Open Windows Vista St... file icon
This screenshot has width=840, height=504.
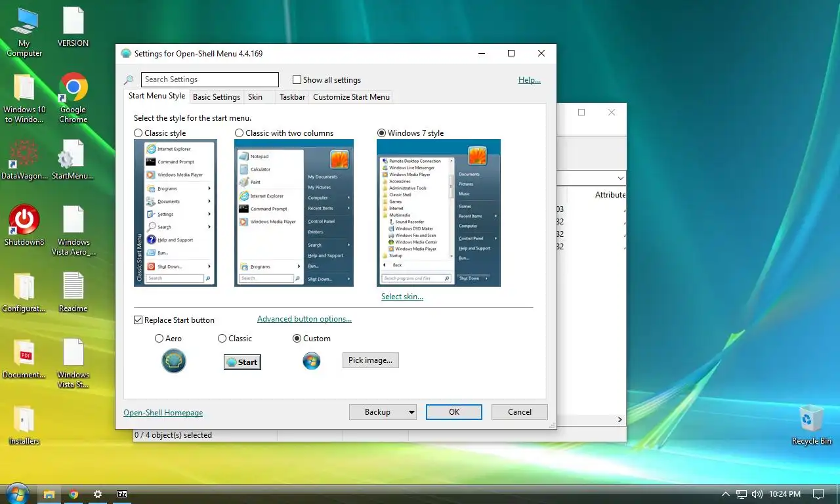click(73, 364)
